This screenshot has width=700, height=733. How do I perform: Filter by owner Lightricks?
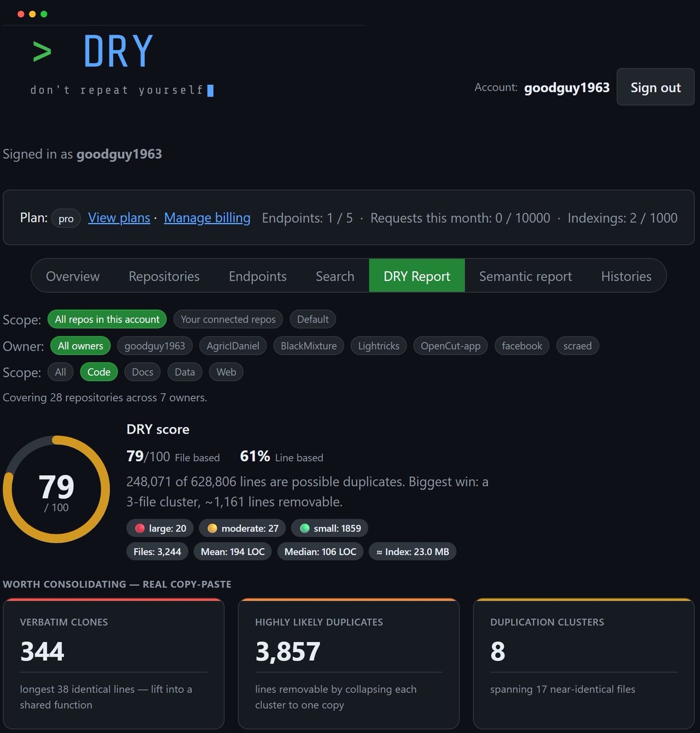point(379,346)
